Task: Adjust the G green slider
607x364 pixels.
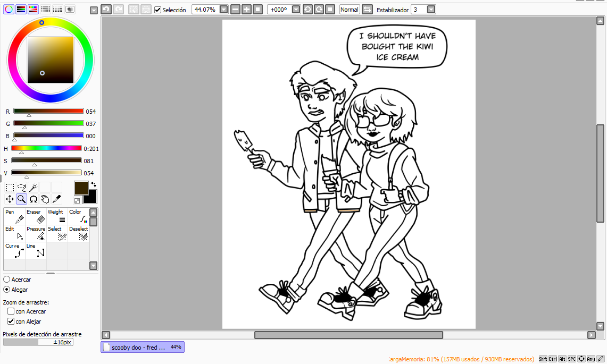Action: click(x=48, y=123)
